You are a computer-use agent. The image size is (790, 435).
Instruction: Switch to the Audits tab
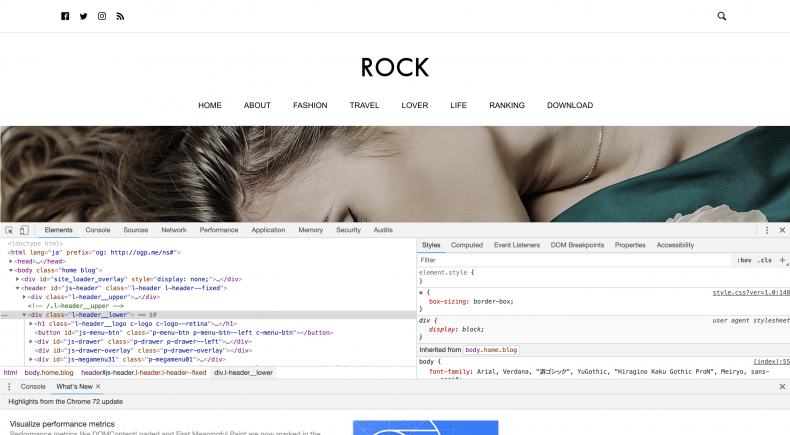[383, 230]
